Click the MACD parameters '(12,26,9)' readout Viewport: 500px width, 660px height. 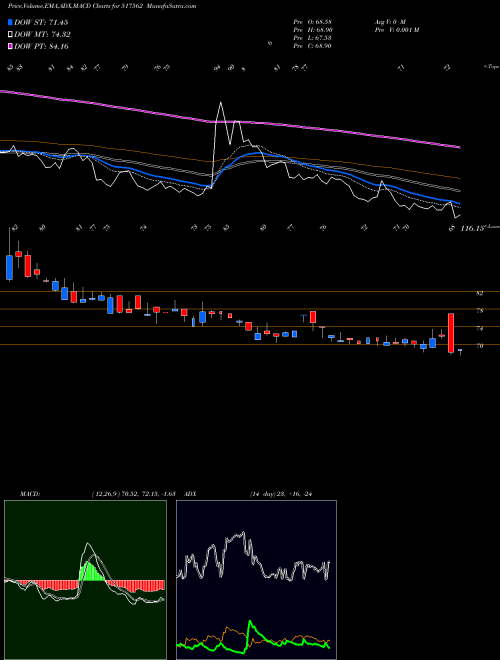[x=133, y=494]
